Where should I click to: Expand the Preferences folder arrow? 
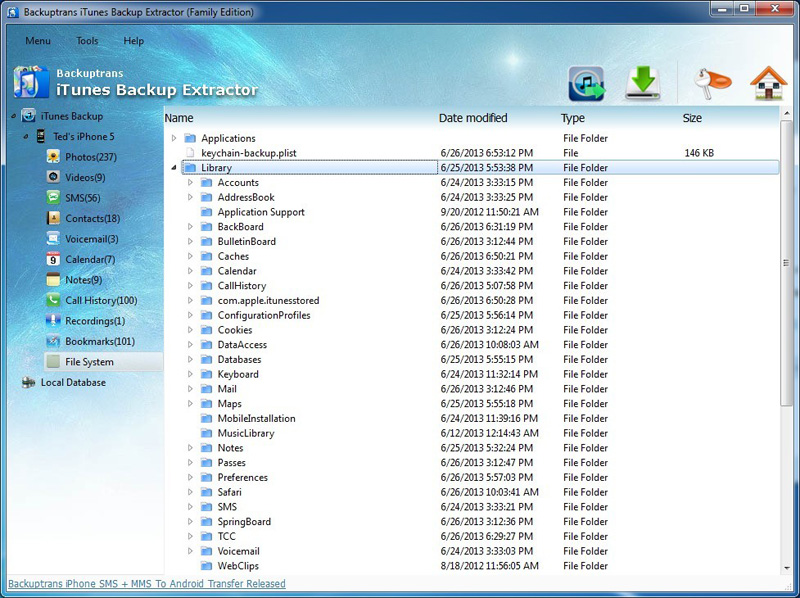[191, 478]
